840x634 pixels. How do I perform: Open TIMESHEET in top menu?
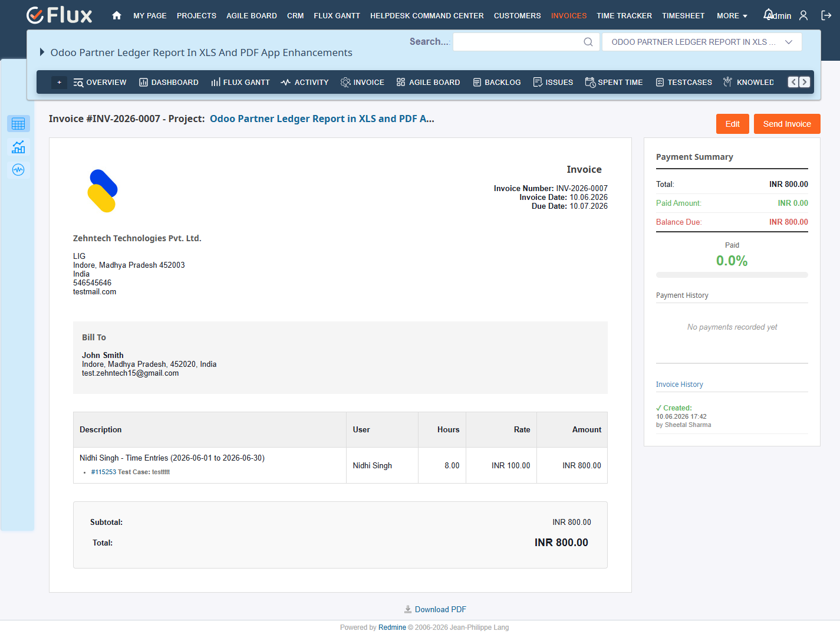point(683,16)
